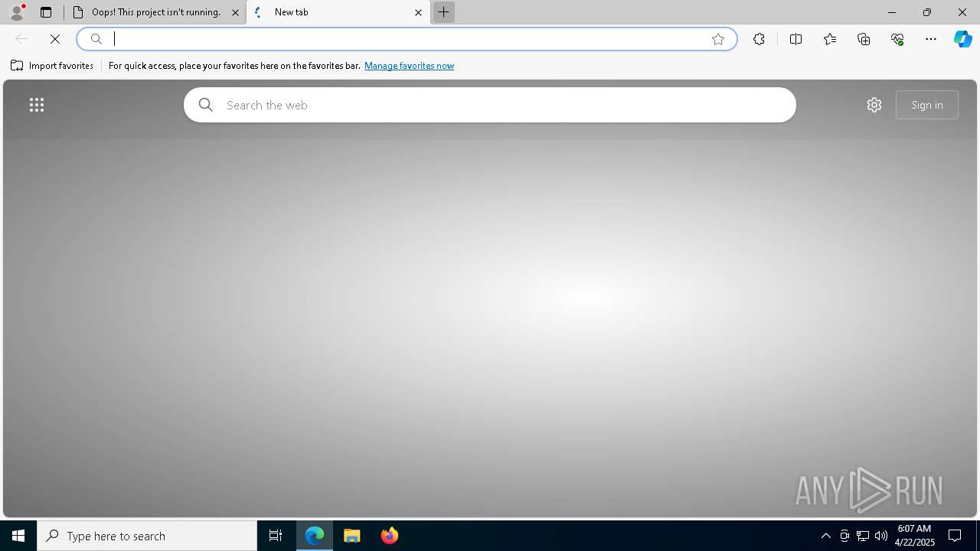Screen dimensions: 980x551
Task: Open the profile avatar menu
Action: (x=16, y=12)
